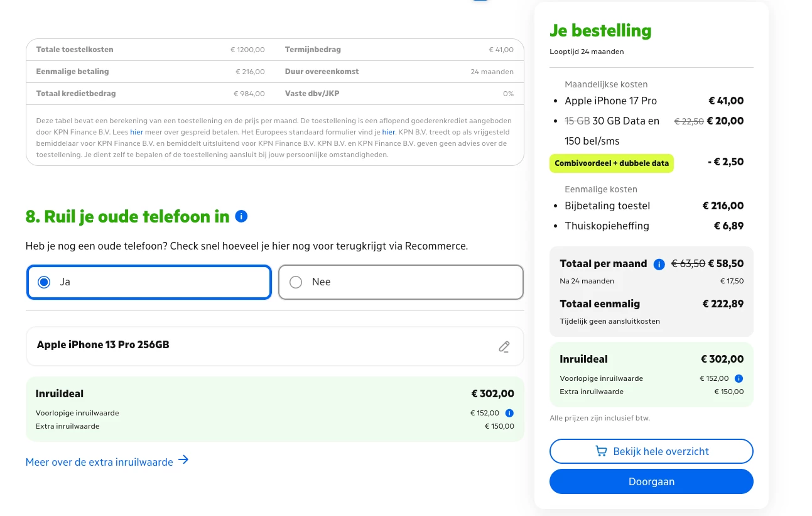Open Meer over de extra inruilwaarde link
The height and width of the screenshot is (516, 812).
(99, 462)
